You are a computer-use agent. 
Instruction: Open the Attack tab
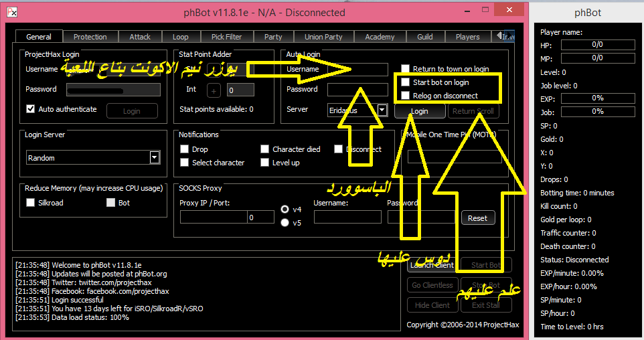click(140, 37)
